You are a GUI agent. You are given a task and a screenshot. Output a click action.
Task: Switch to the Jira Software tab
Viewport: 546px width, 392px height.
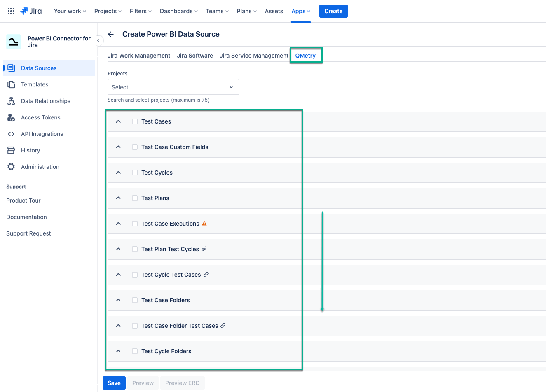click(x=194, y=55)
